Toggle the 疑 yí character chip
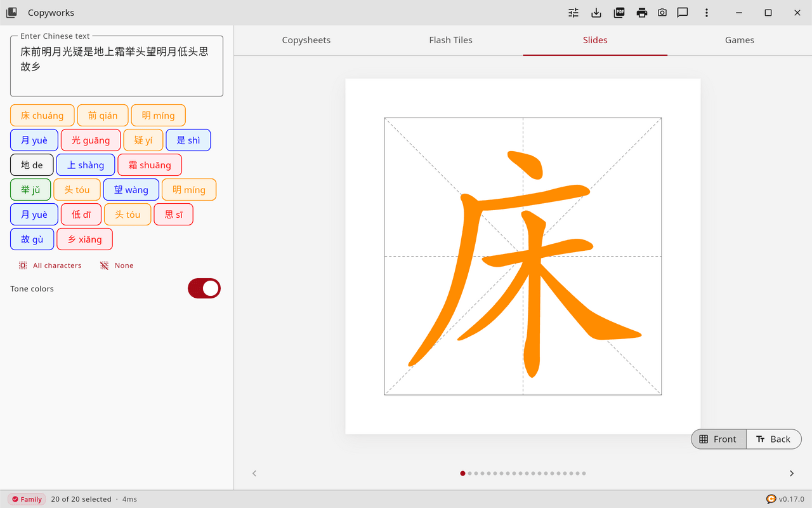 143,140
